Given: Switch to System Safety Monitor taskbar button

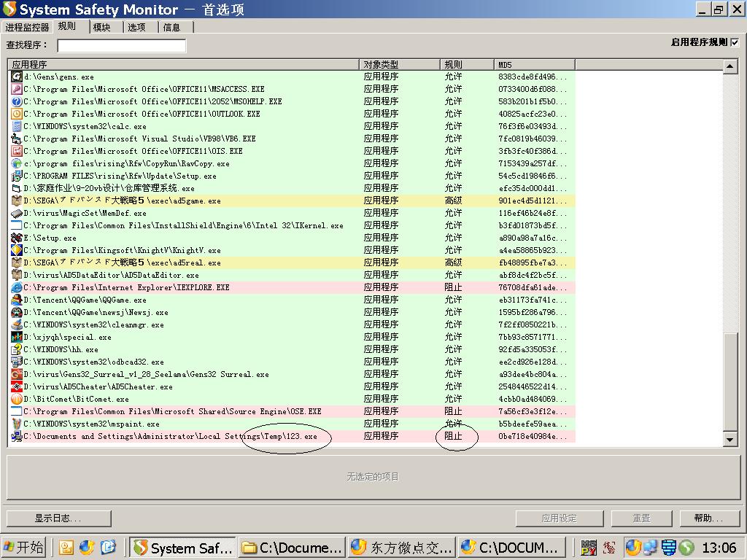Looking at the screenshot, I should click(183, 548).
